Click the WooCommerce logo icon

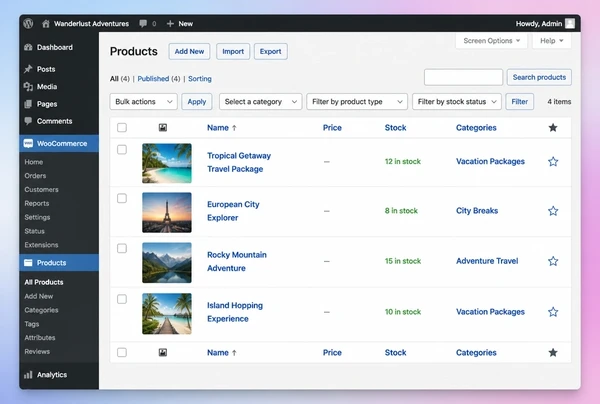click(x=28, y=143)
